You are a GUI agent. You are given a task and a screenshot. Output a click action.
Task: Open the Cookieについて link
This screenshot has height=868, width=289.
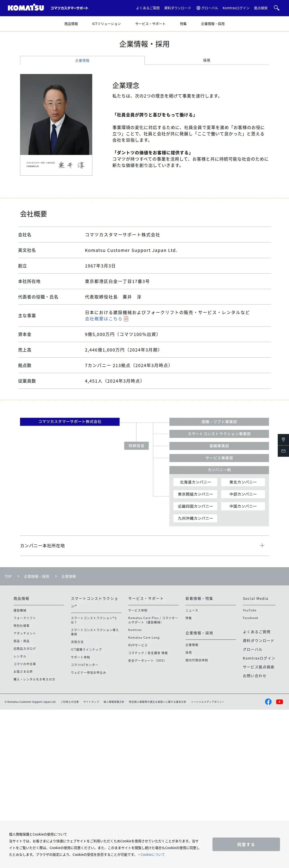point(151,854)
